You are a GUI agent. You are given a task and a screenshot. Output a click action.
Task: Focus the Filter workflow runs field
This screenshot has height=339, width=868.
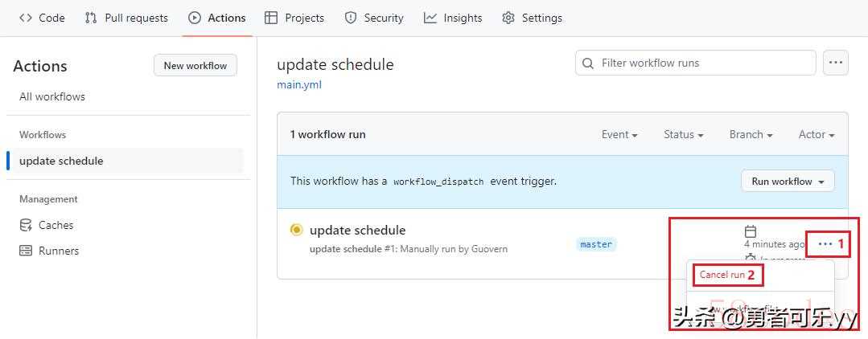(x=696, y=63)
